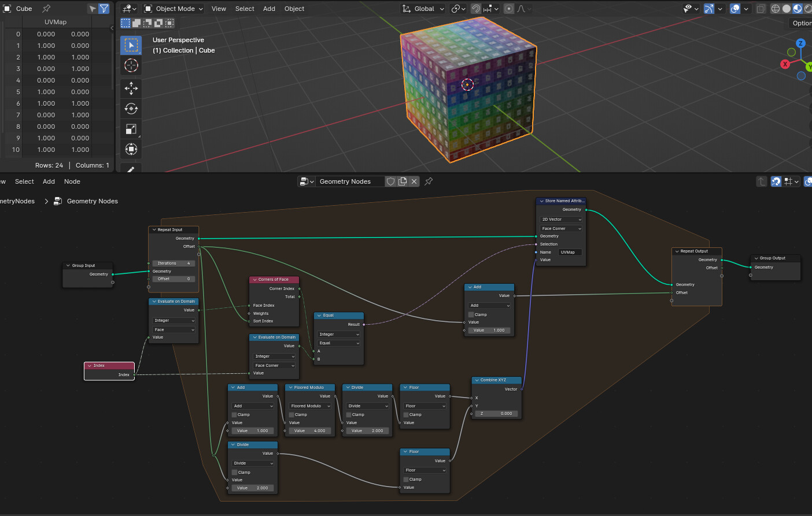Image resolution: width=812 pixels, height=516 pixels.
Task: Open the Node menu in node editor
Action: [72, 181]
